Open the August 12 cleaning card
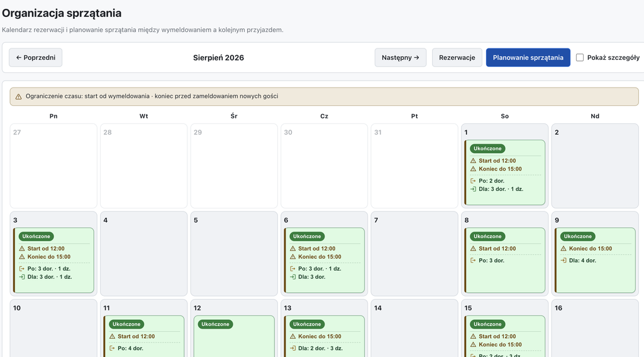 (x=234, y=336)
